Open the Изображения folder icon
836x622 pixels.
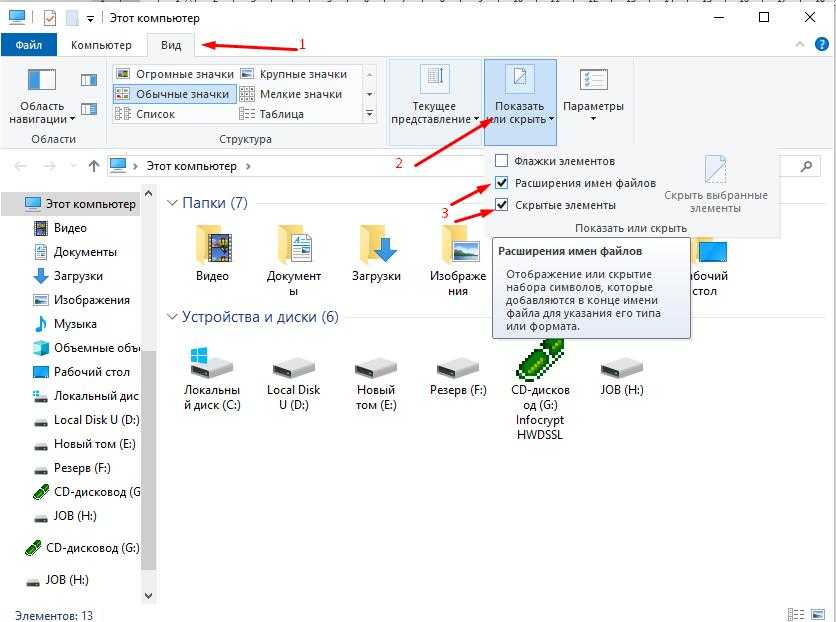[x=459, y=244]
